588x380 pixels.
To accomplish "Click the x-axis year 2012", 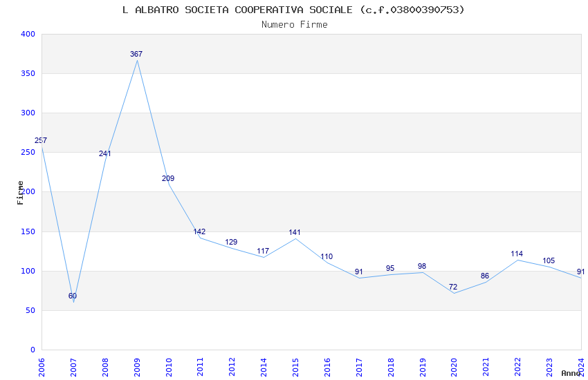I will point(232,367).
